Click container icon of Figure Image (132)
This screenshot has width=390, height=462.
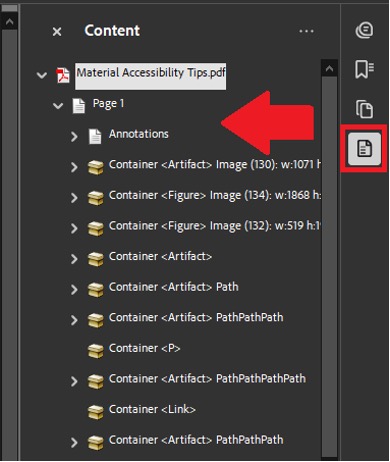click(96, 229)
